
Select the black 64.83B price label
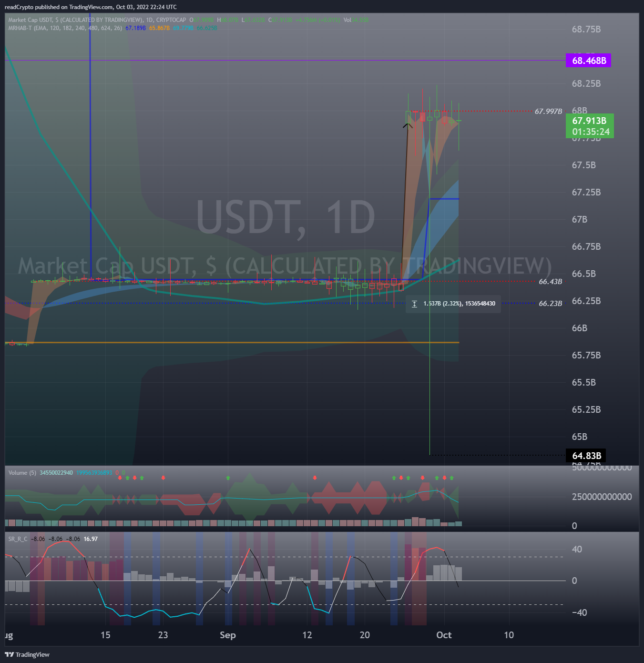coord(586,456)
